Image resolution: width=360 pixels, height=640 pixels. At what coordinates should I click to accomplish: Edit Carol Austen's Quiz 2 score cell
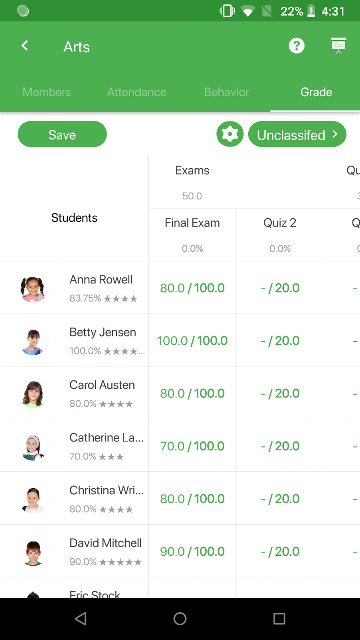point(280,393)
